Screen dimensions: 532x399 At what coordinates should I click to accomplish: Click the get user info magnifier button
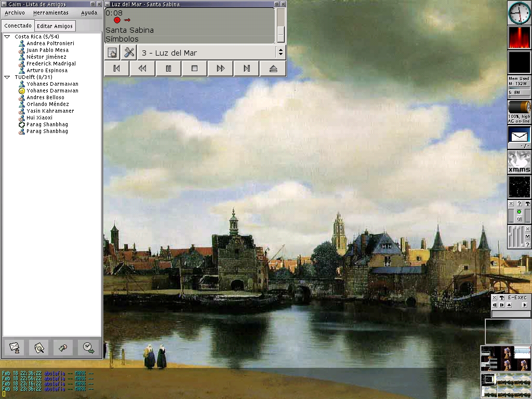click(x=39, y=348)
